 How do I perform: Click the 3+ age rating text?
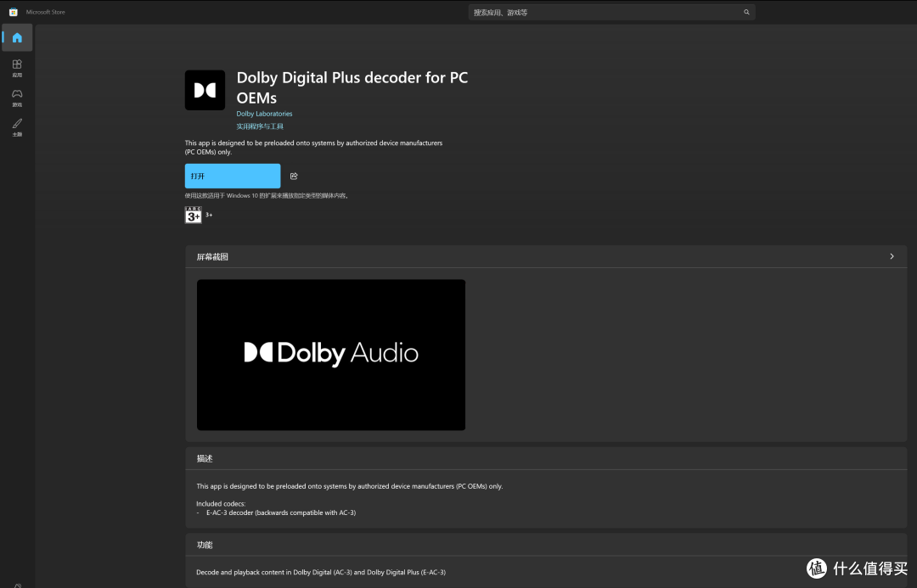[x=210, y=216]
